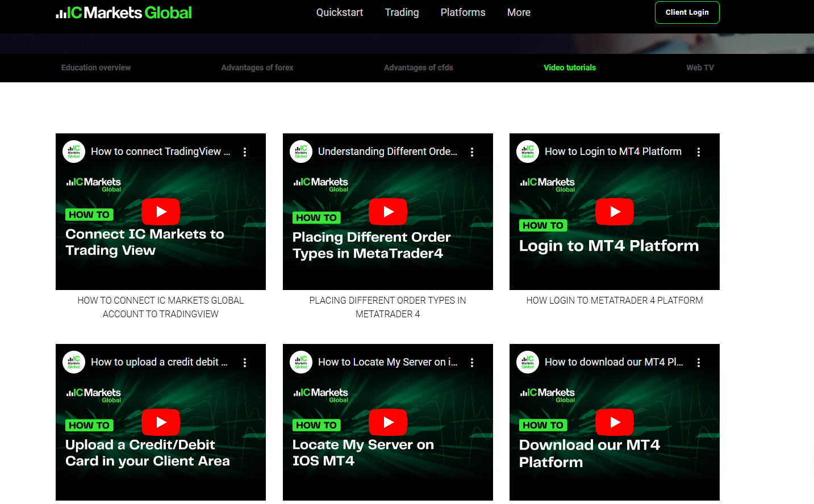Open video title How to upload a credit debit
814x504 pixels.
click(159, 362)
